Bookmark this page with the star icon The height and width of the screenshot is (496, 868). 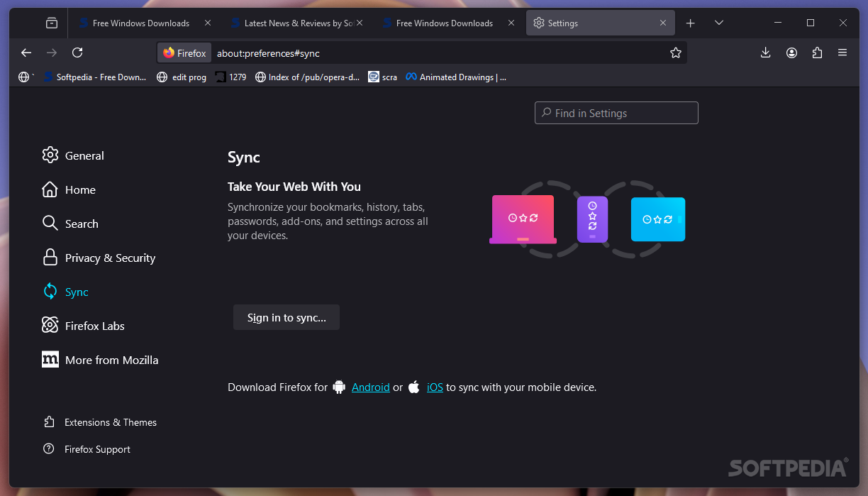click(676, 53)
